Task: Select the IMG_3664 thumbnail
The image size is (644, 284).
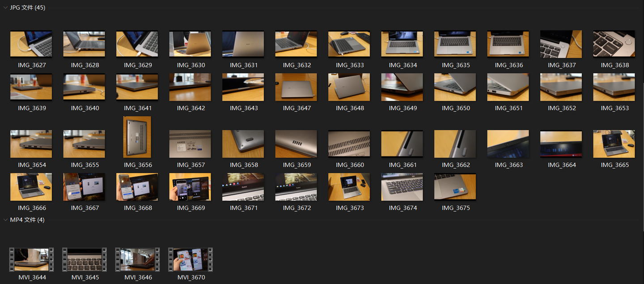Action: click(x=561, y=144)
